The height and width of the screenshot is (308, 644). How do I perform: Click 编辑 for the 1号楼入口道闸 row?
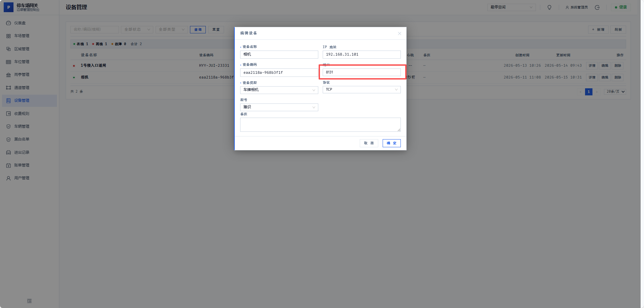click(x=605, y=66)
